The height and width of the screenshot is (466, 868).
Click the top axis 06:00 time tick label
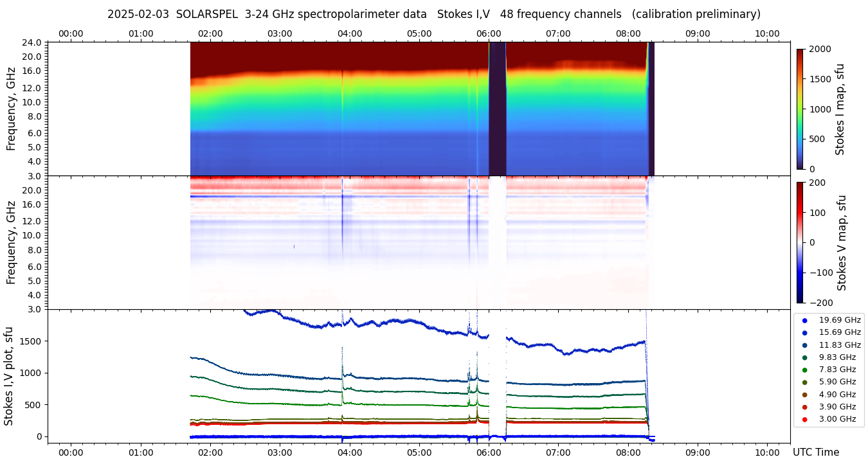[489, 33]
